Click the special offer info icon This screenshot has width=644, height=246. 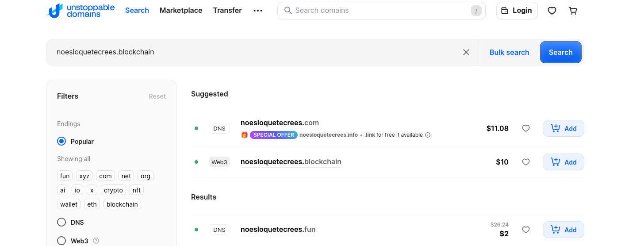click(428, 135)
